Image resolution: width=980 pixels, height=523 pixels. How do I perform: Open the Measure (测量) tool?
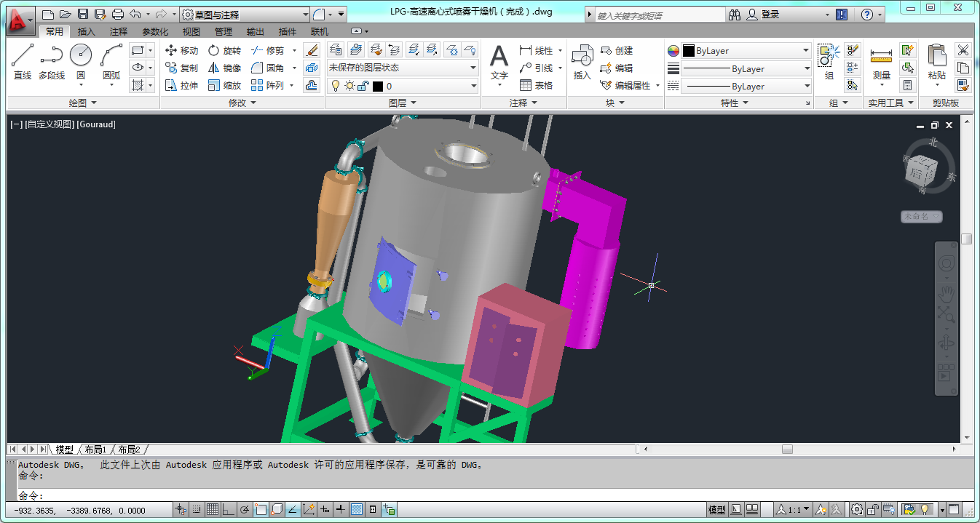pyautogui.click(x=881, y=61)
